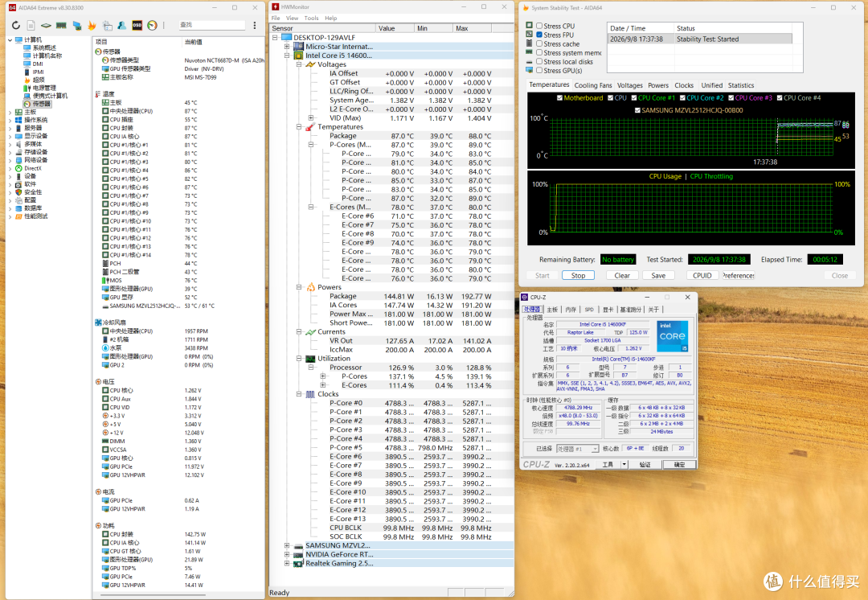The height and width of the screenshot is (600, 868).
Task: Click the flame stability test icon in AIDA64 toolbar
Action: [x=92, y=26]
